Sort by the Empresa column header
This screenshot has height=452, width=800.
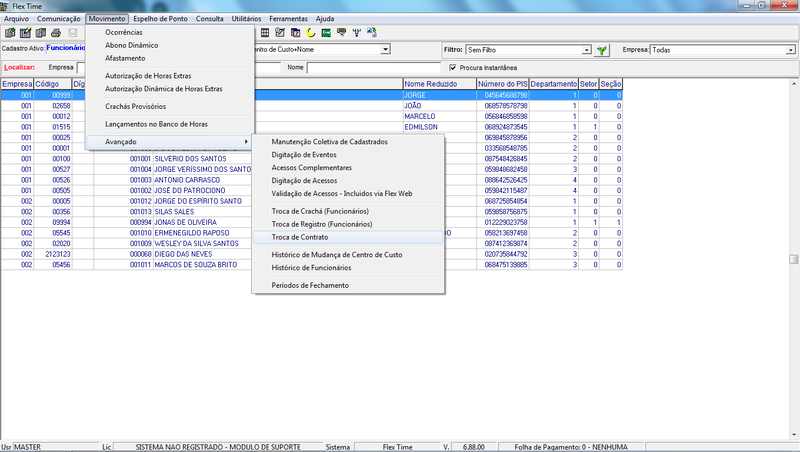point(17,84)
